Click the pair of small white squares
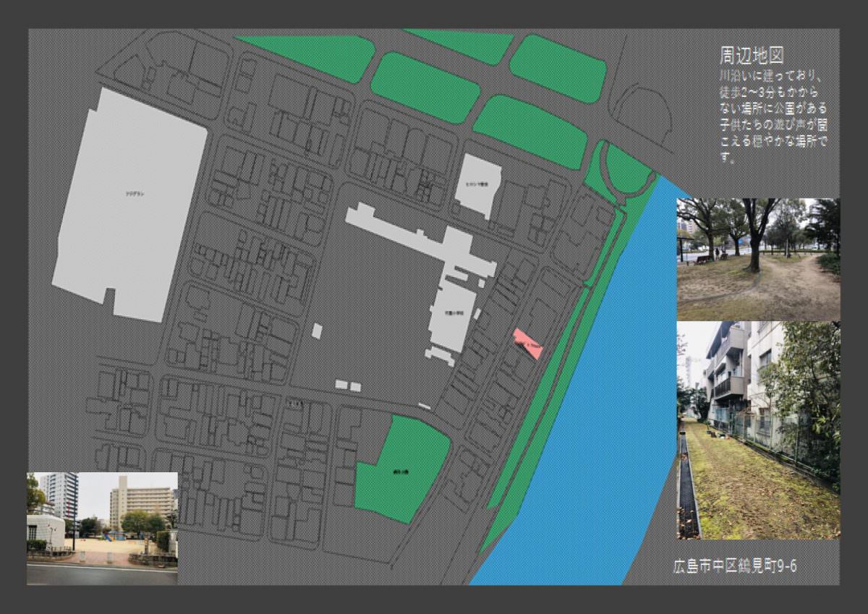 coord(348,386)
